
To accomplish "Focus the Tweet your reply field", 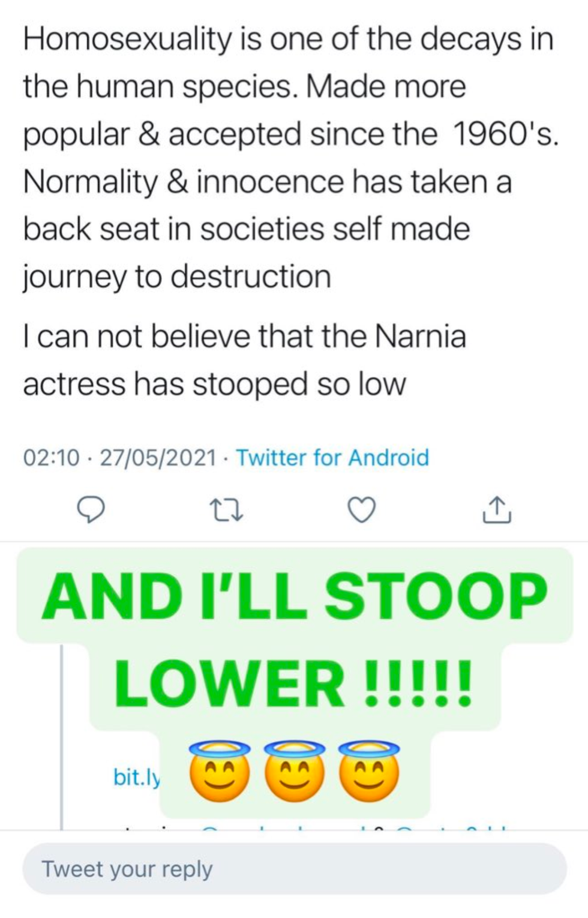I will tap(294, 869).
